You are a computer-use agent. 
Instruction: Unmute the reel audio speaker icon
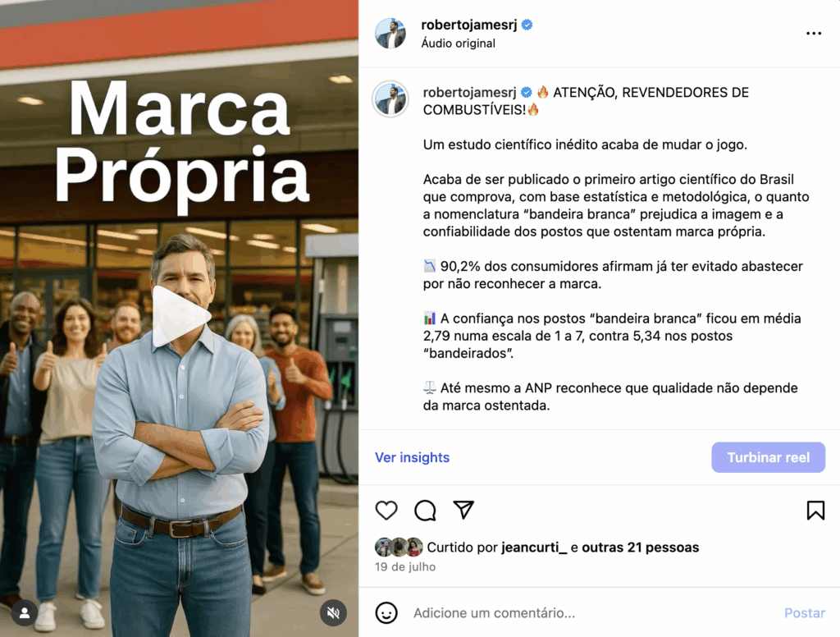coord(333,613)
